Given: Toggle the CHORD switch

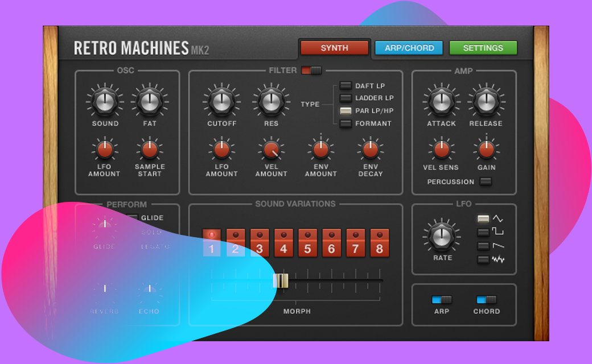Looking at the screenshot, I should [486, 300].
